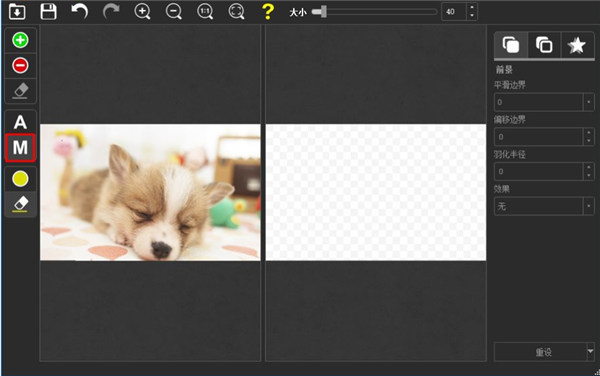Click the transparent result preview canvas
Image resolution: width=600 pixels, height=376 pixels.
[376, 192]
